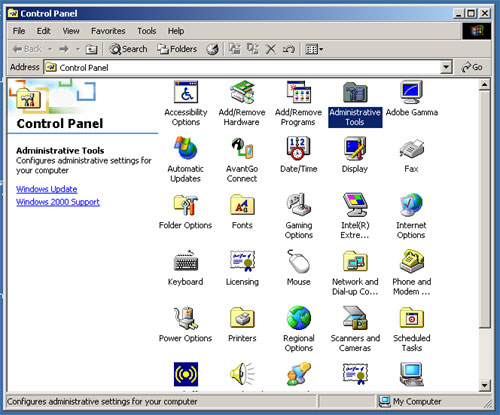Select the Scheduled Tasks icon
500x415 pixels.
(412, 318)
